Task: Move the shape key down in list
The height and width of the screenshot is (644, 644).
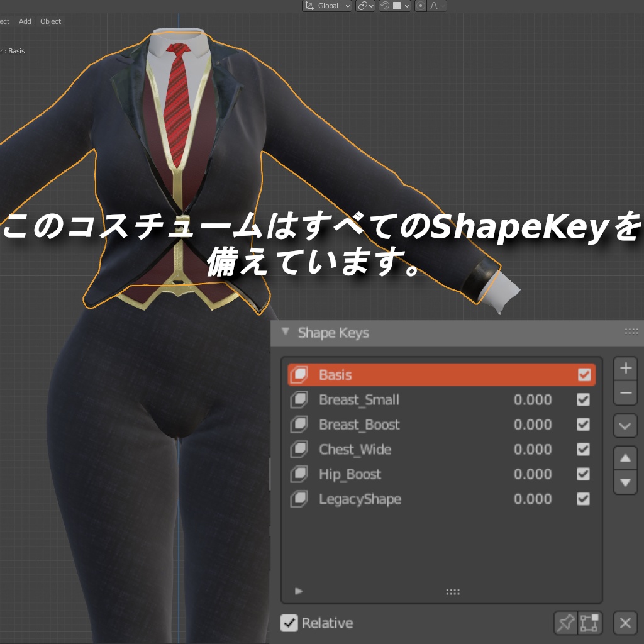Action: click(x=626, y=482)
